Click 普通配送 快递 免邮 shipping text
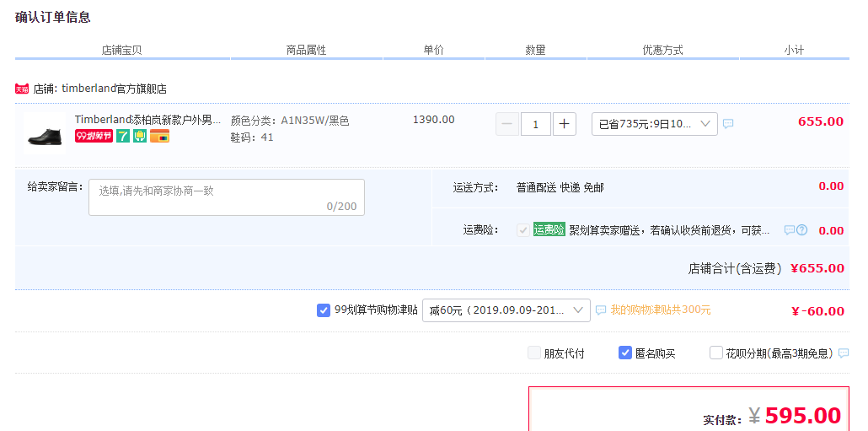Viewport: 868px width, 431px height. pyautogui.click(x=560, y=188)
